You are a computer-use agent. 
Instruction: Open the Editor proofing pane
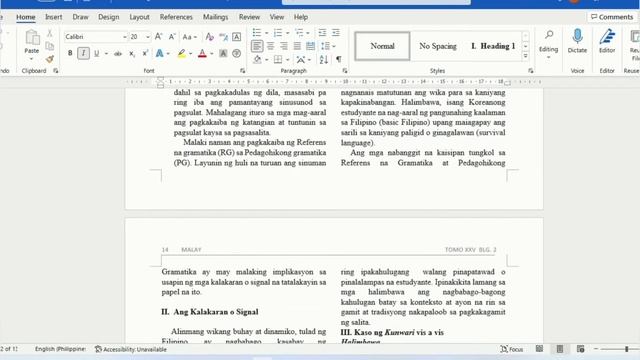point(607,41)
